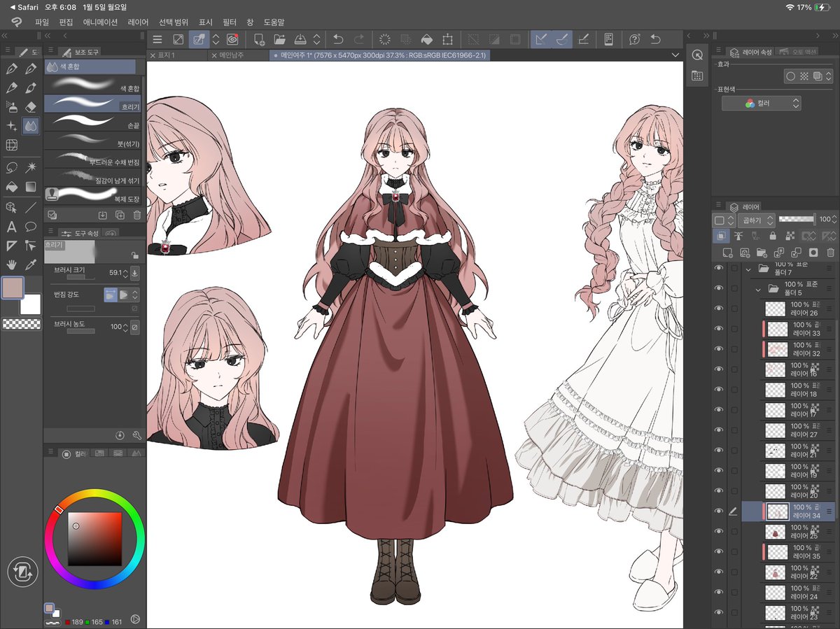The image size is (840, 629).
Task: Select the Straight line figure tool
Action: click(31, 207)
